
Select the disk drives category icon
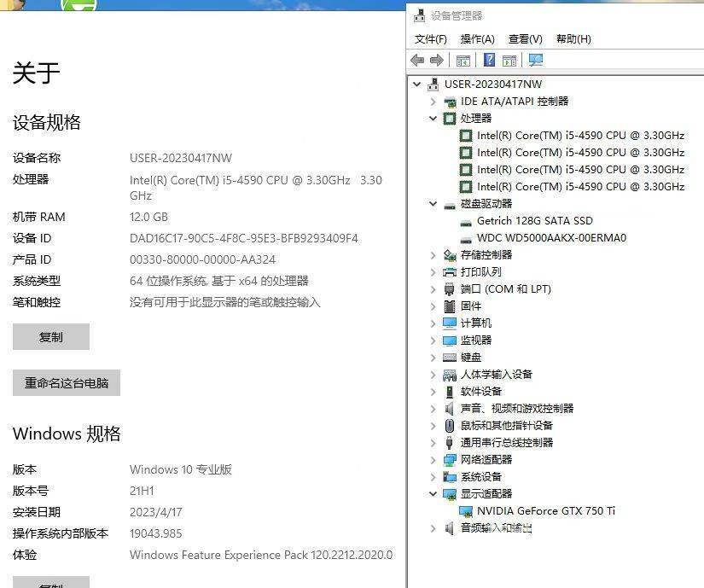point(450,205)
